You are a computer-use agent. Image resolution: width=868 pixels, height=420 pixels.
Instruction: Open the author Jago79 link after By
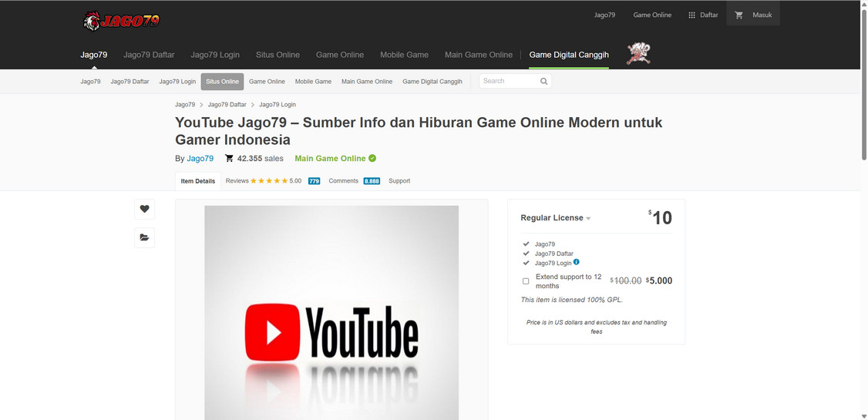coord(200,158)
